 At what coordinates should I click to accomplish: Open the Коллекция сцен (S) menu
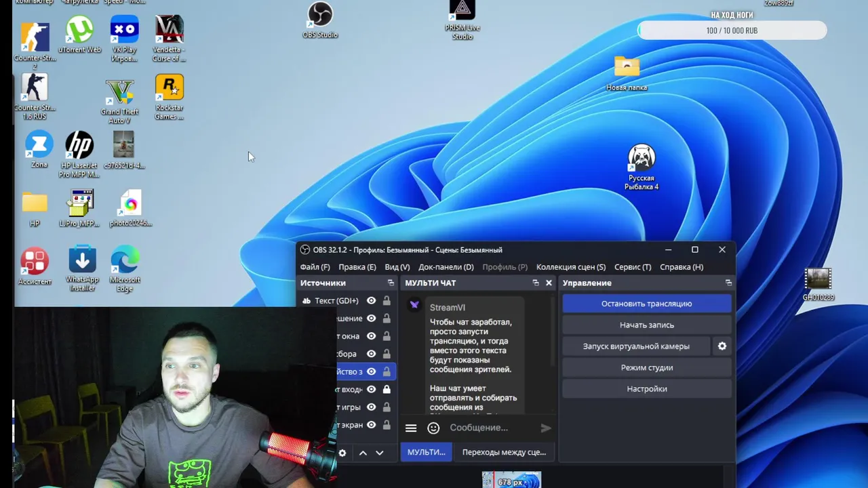coord(571,267)
